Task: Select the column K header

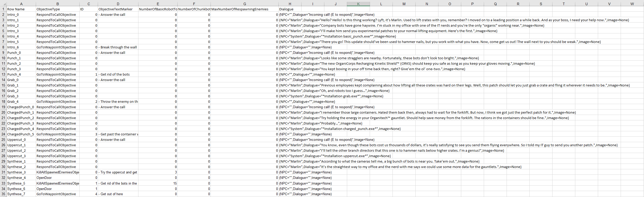Action: click(358, 4)
